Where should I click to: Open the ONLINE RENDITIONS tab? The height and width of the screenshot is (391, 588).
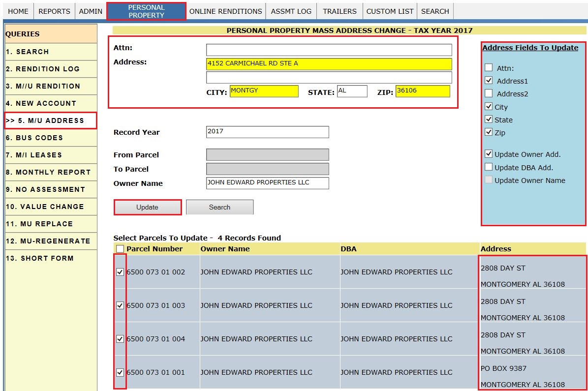pos(226,11)
